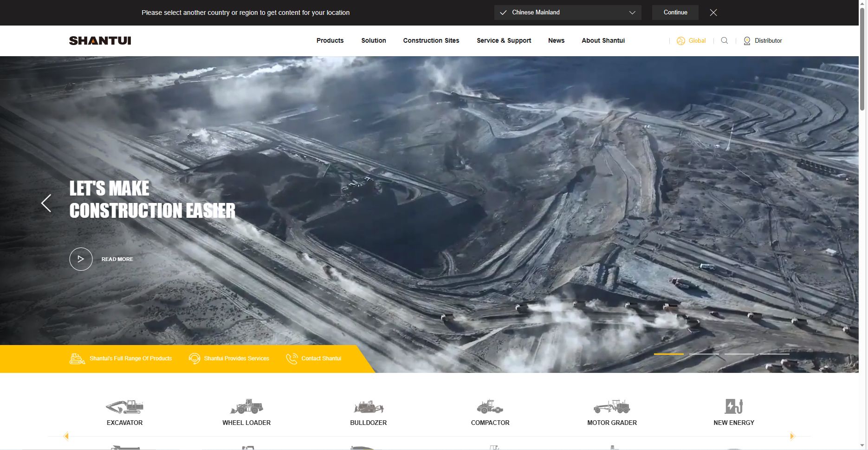Click the READ MORE link
868x450 pixels.
click(117, 259)
